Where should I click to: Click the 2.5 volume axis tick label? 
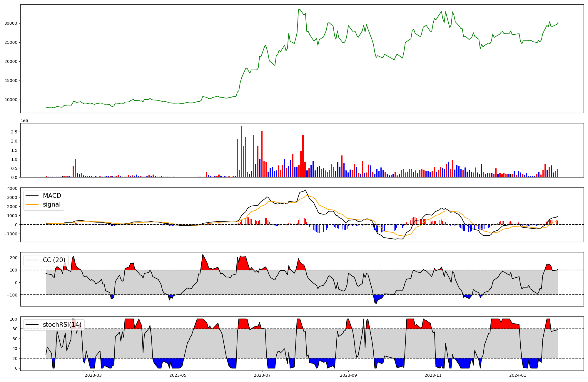14,132
